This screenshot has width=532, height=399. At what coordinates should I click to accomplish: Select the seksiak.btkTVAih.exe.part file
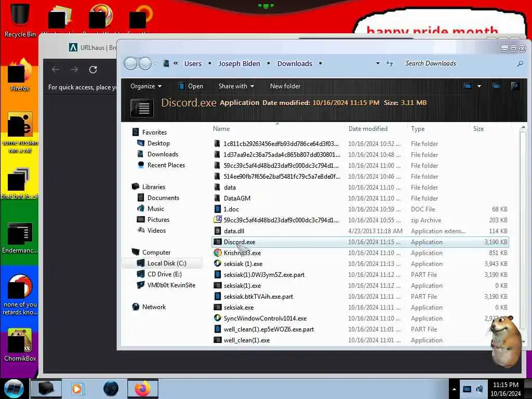(x=258, y=297)
